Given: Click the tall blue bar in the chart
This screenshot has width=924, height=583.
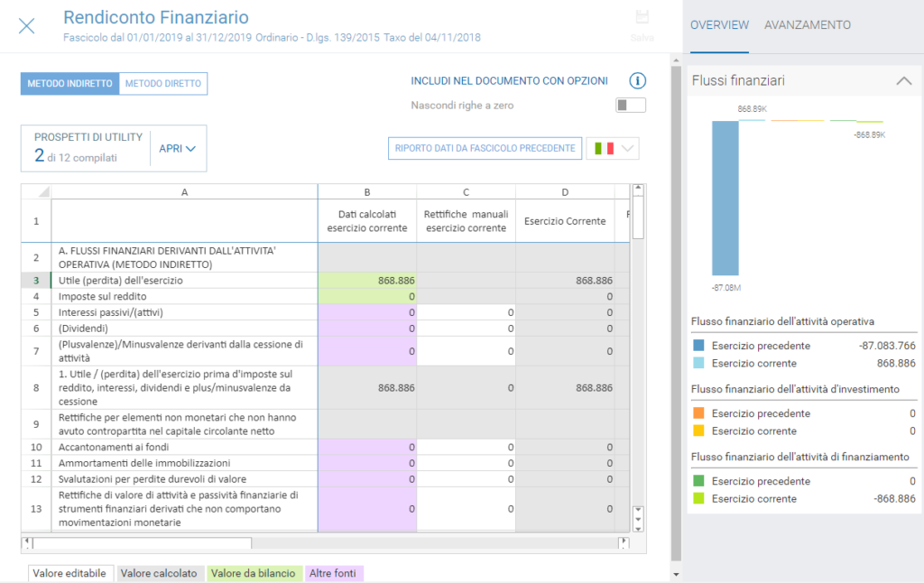Looking at the screenshot, I should pos(725,198).
